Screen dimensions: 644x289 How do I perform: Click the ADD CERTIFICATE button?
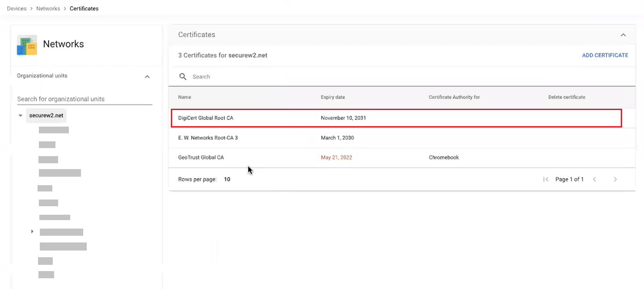[605, 55]
